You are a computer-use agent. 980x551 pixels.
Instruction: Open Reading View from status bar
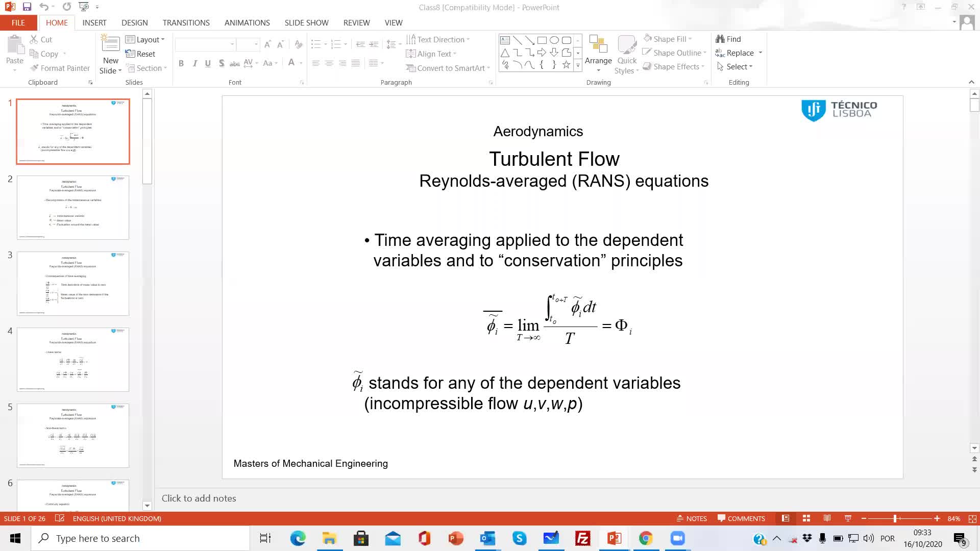click(x=827, y=518)
